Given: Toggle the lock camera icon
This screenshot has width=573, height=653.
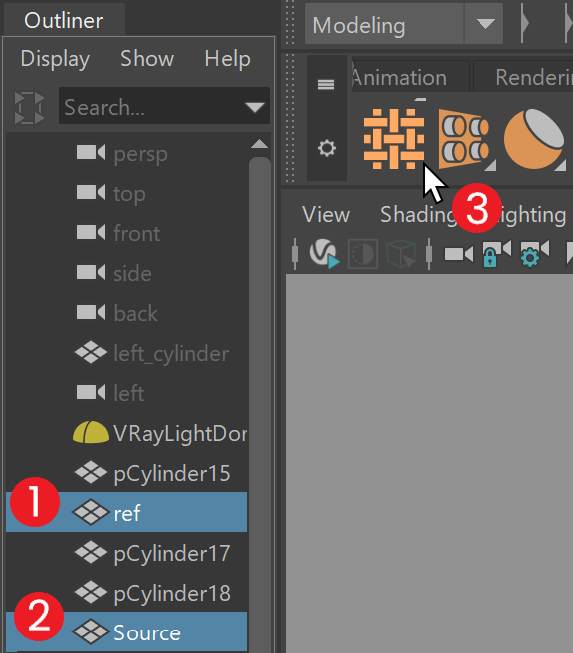Looking at the screenshot, I should pyautogui.click(x=496, y=253).
